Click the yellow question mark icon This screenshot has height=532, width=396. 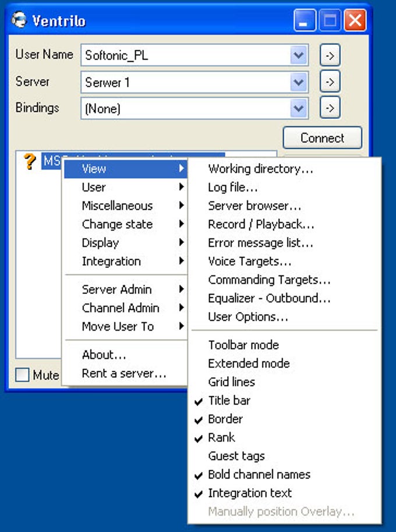(30, 161)
